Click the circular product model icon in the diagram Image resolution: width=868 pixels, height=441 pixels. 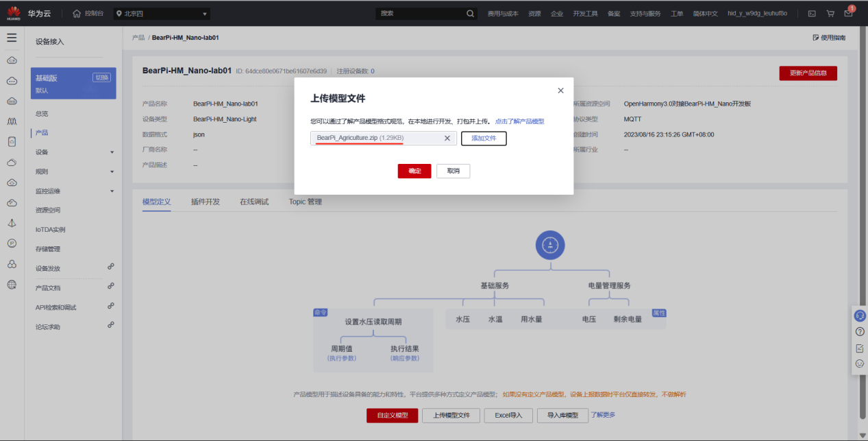[x=549, y=244]
